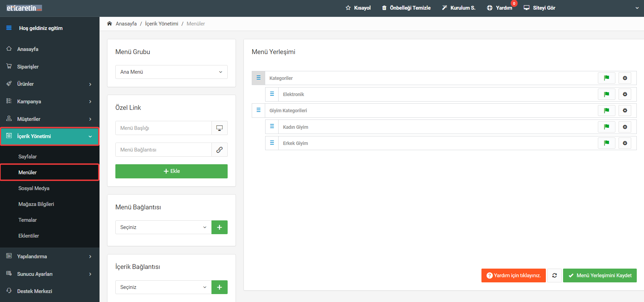Click the Giyim Kategorileri row label
The image size is (644, 302).
tap(288, 111)
